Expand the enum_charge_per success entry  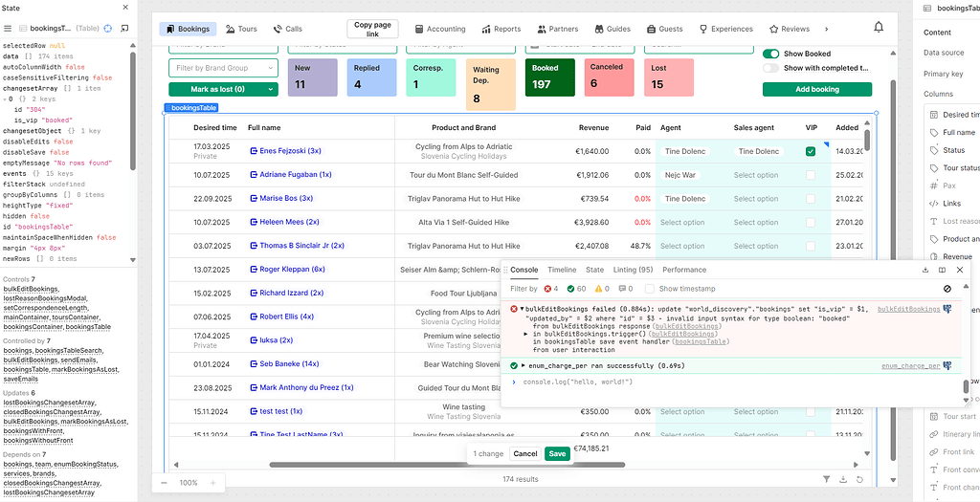[523, 365]
